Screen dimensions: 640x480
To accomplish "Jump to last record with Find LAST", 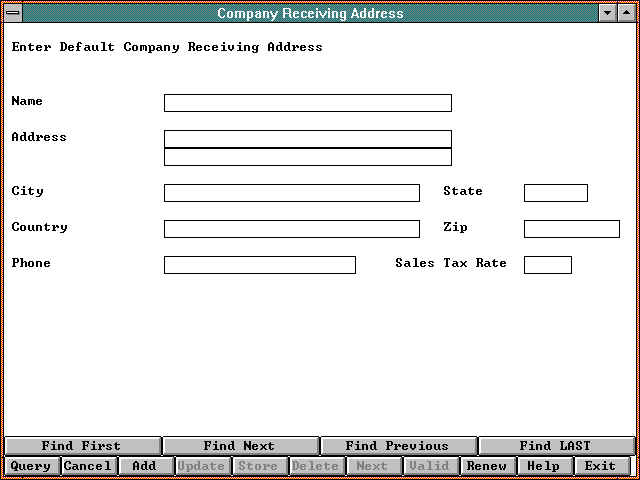I will (555, 446).
